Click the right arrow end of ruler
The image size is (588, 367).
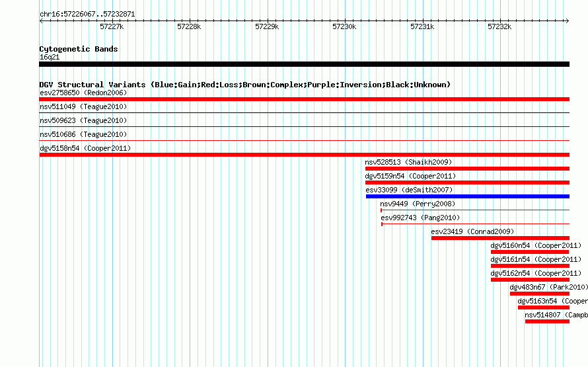[568, 21]
